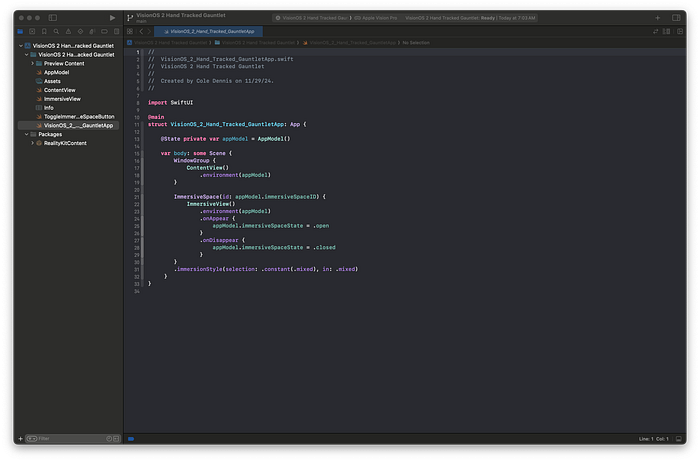Toggle code review changes in editor
The width and height of the screenshot is (700, 461).
tap(655, 32)
